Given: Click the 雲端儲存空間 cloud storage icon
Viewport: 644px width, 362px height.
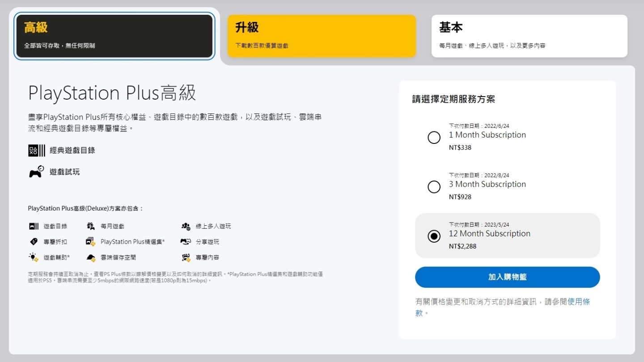Looking at the screenshot, I should [x=91, y=257].
